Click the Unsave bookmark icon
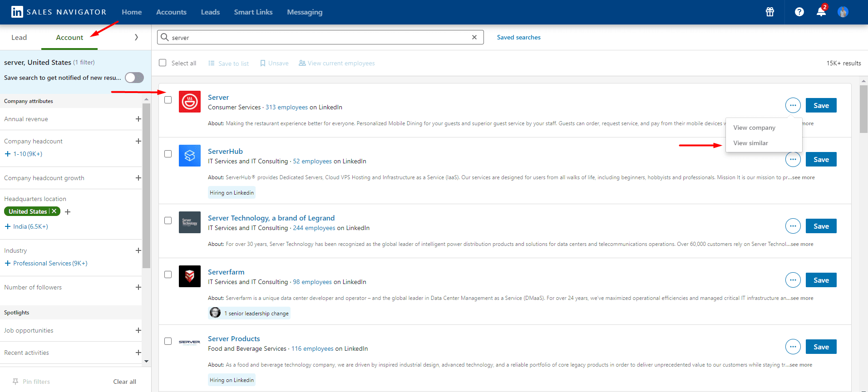The width and height of the screenshot is (868, 392). pyautogui.click(x=262, y=63)
